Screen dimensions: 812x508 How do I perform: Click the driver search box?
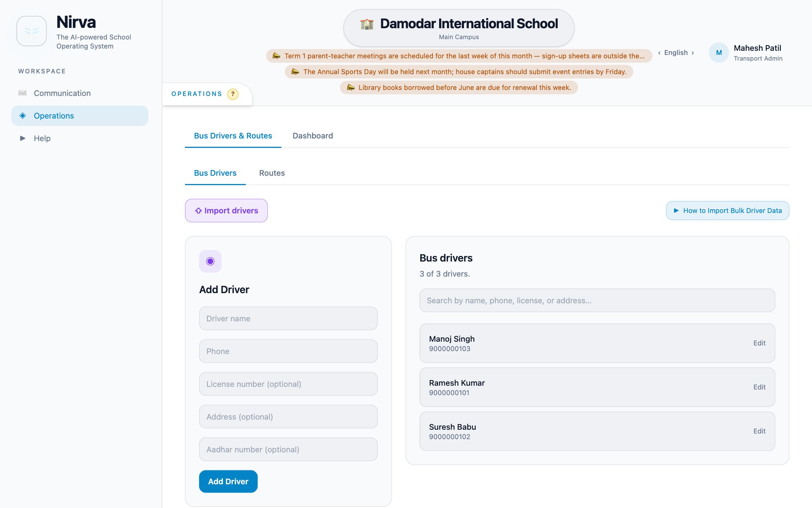597,300
